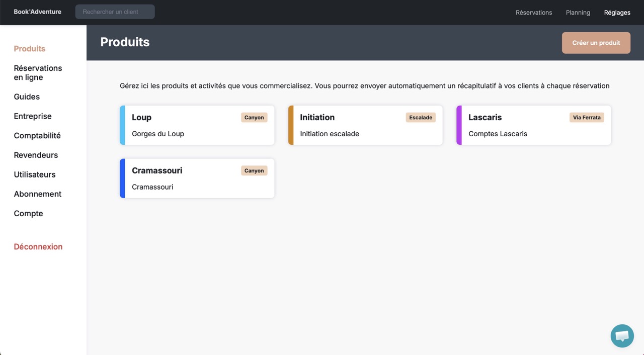Select Réglages in the top navigation
The width and height of the screenshot is (644, 355).
617,13
